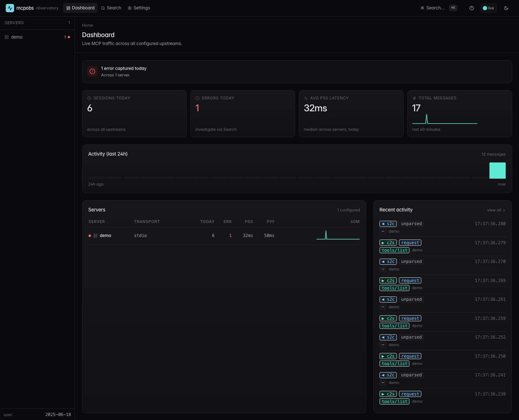Click demo row in Servers table

[x=224, y=236]
